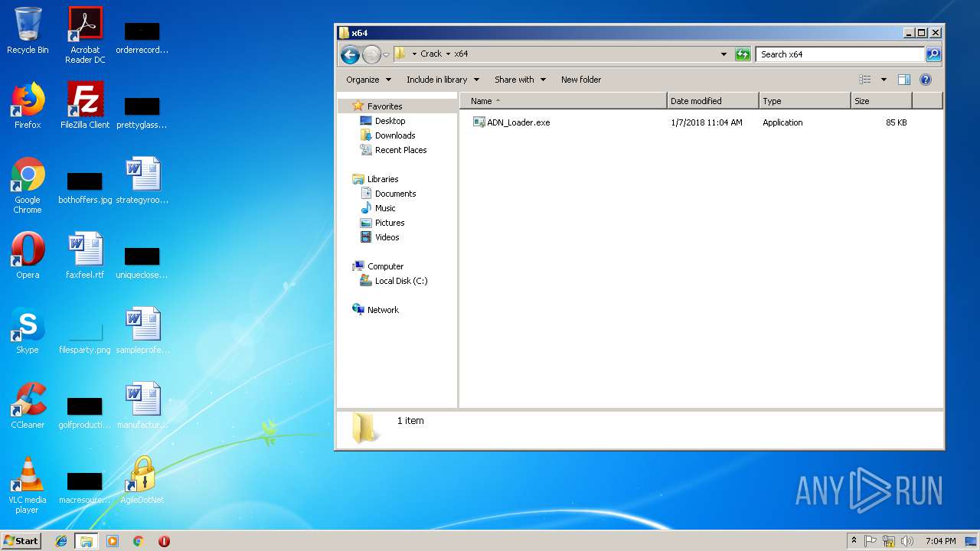Select the manufactur... Word document icon
The width and height of the screenshot is (980, 551).
(142, 406)
